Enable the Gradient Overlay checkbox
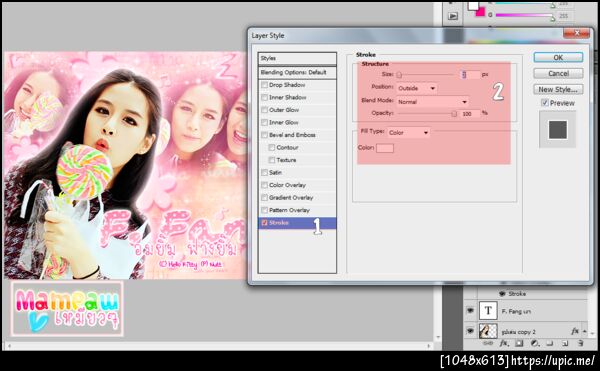 264,198
